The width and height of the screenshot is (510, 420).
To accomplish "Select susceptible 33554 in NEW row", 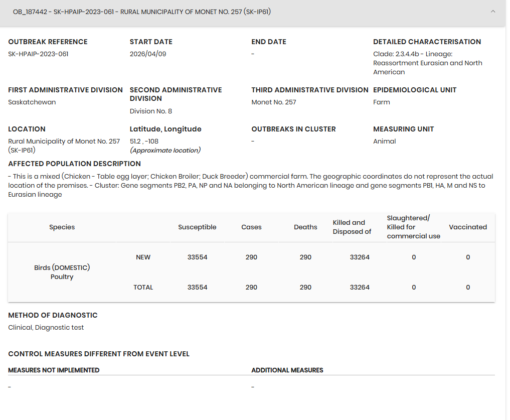I will coord(197,257).
